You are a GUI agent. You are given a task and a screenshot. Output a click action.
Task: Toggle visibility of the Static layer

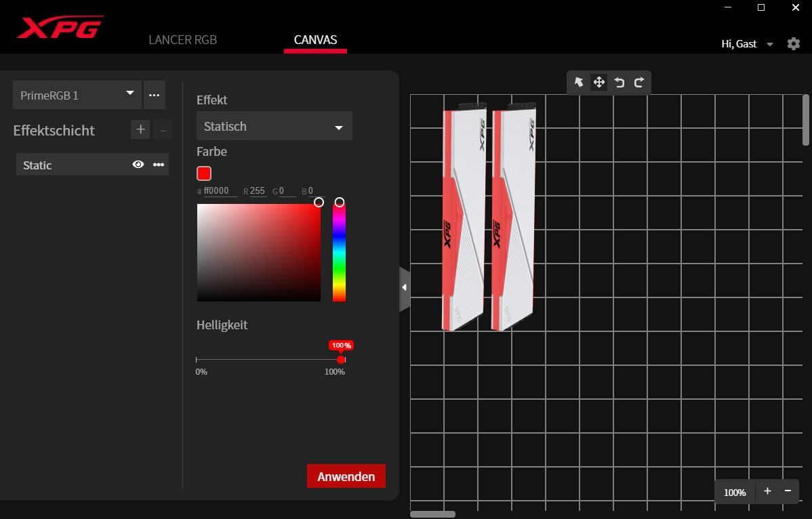click(x=138, y=165)
